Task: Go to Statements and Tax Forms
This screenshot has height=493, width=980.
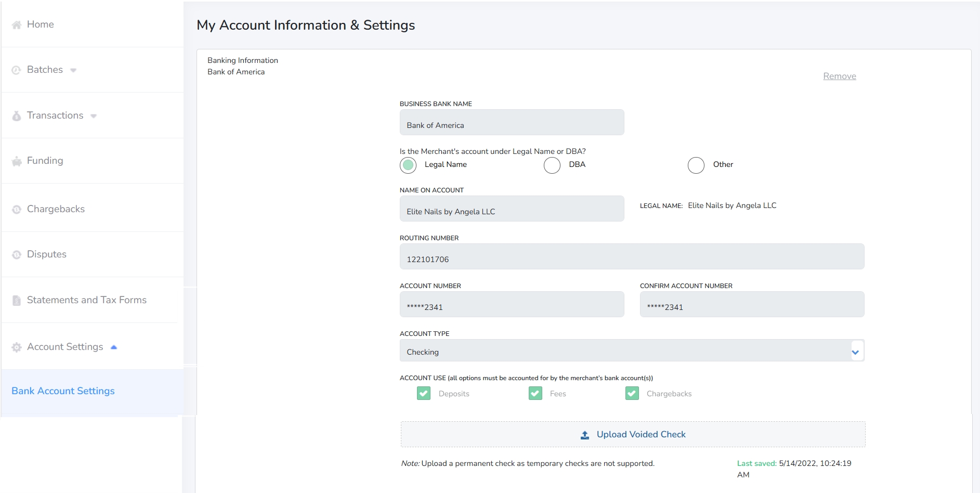Action: [86, 300]
